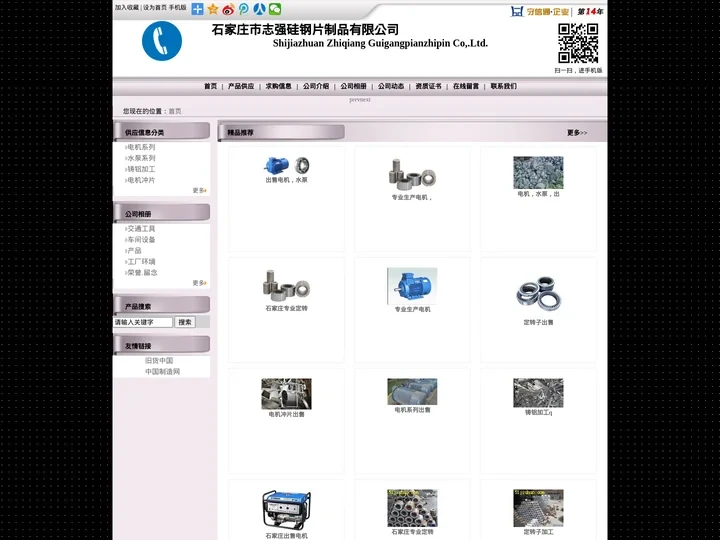Click the 设为首页 link
The image size is (720, 540).
(x=155, y=7)
